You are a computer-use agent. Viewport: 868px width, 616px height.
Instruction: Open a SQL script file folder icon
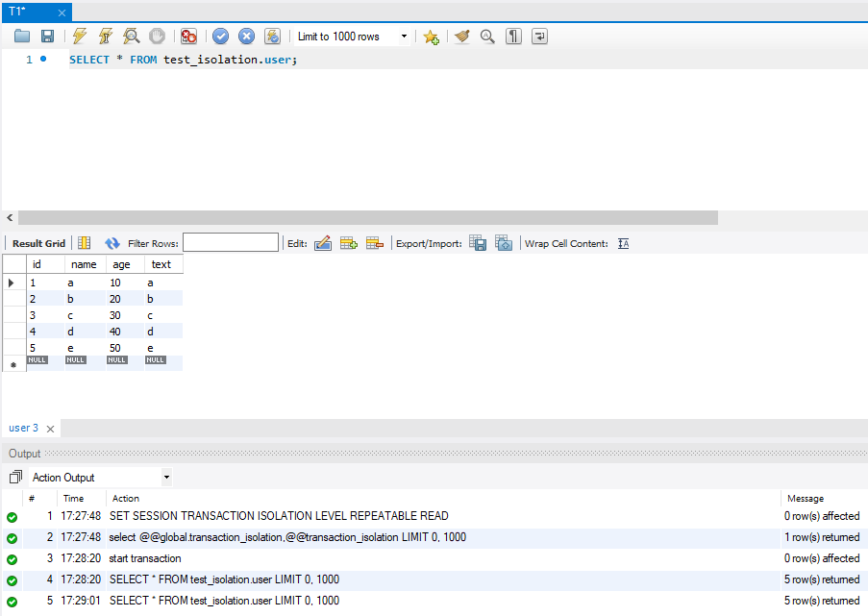pos(21,36)
